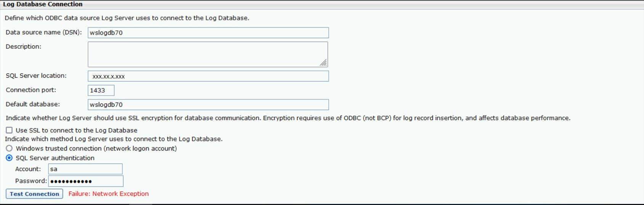Click the "Connection port:" label
The height and width of the screenshot is (205, 644).
pos(31,90)
